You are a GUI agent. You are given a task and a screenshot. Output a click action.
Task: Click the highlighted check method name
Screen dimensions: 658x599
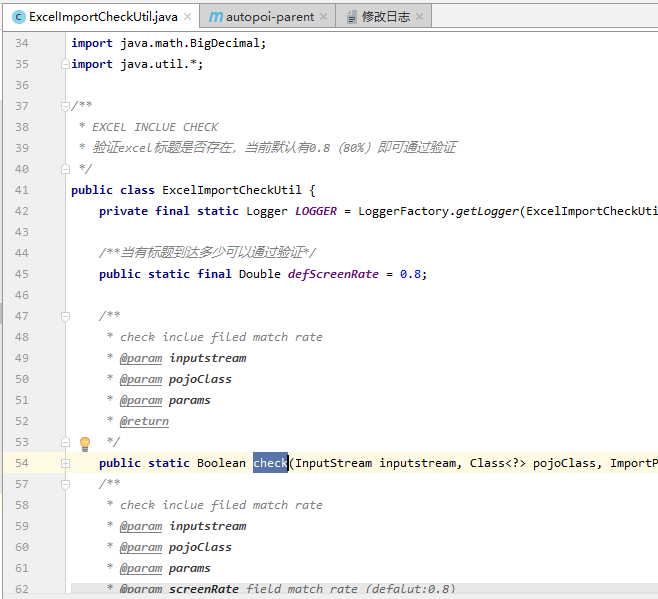[x=270, y=463]
